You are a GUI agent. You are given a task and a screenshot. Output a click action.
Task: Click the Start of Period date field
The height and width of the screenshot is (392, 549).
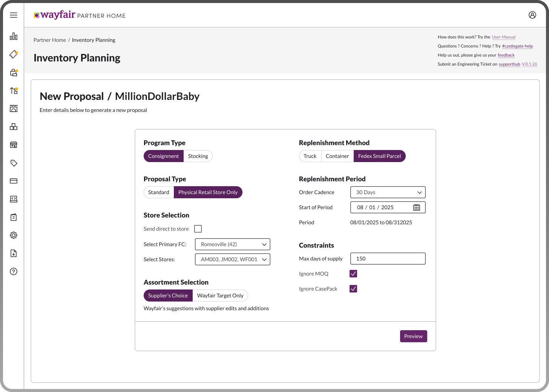click(x=388, y=207)
